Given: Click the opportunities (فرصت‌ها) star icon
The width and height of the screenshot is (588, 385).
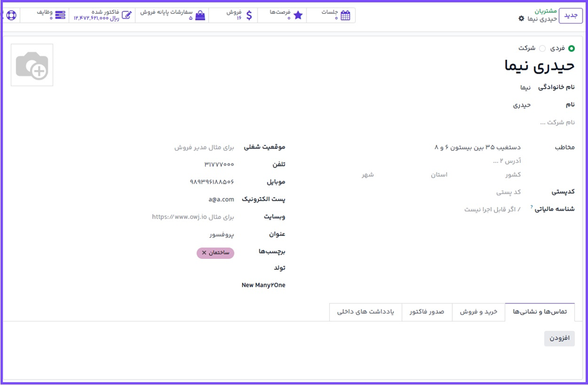Looking at the screenshot, I should tap(298, 15).
